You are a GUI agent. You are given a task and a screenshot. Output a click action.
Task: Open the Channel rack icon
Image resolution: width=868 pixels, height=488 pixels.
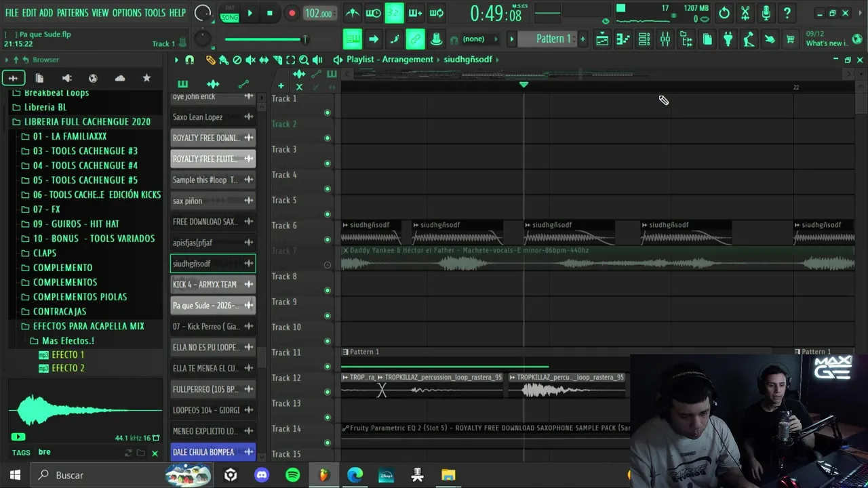(644, 39)
